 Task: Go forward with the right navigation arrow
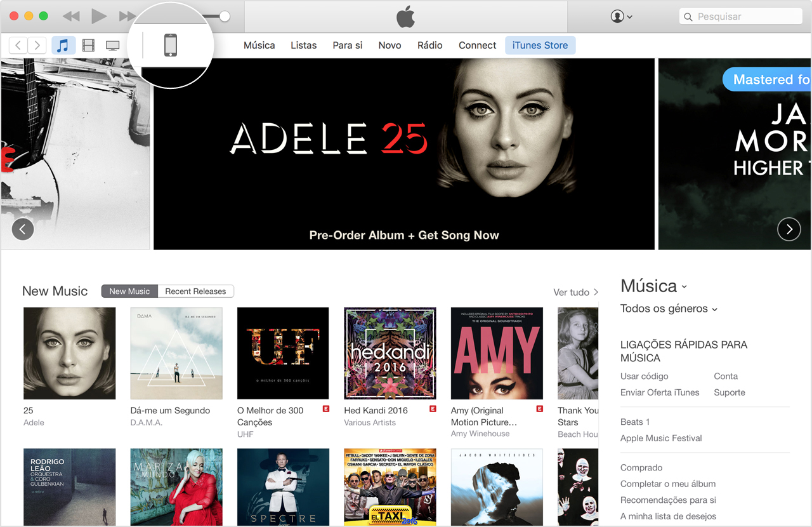pos(37,45)
